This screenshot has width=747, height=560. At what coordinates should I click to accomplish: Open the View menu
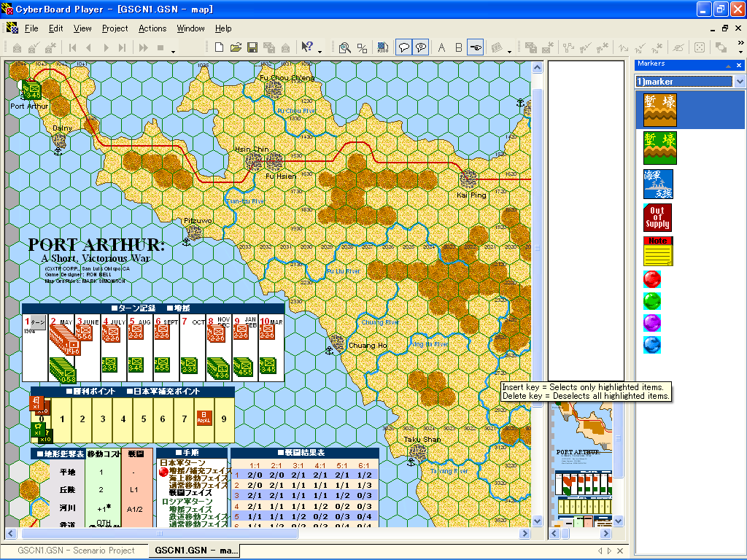pos(82,28)
